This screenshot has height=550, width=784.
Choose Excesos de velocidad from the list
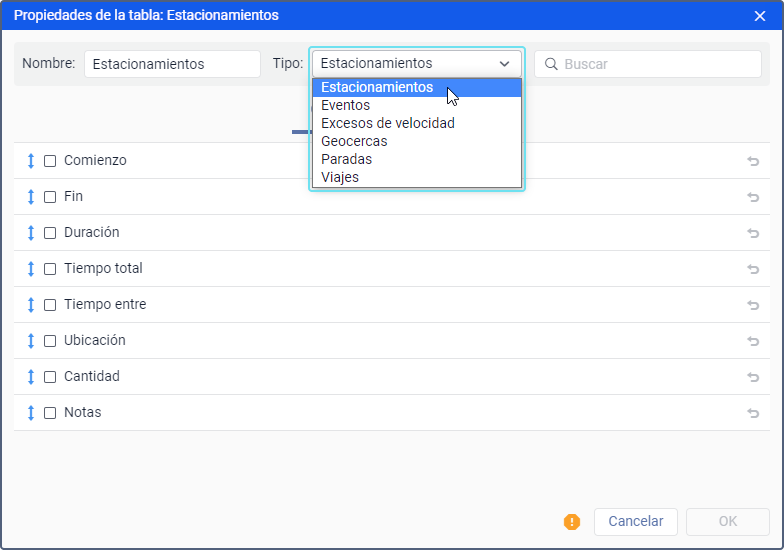tap(387, 123)
